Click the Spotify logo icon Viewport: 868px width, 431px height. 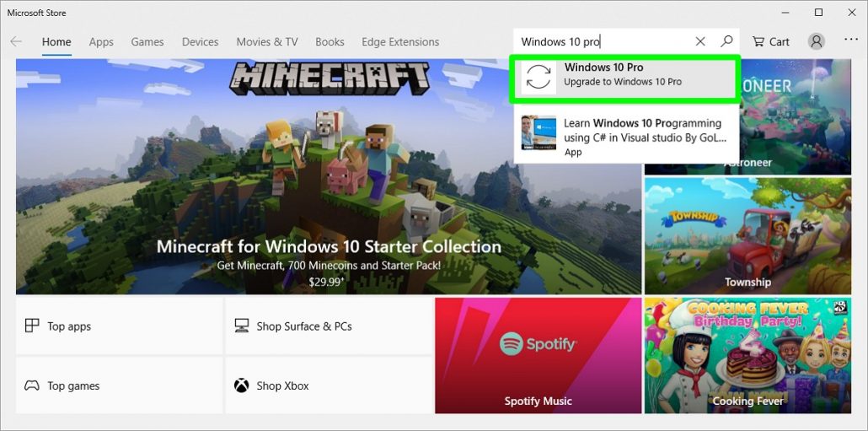(x=511, y=343)
